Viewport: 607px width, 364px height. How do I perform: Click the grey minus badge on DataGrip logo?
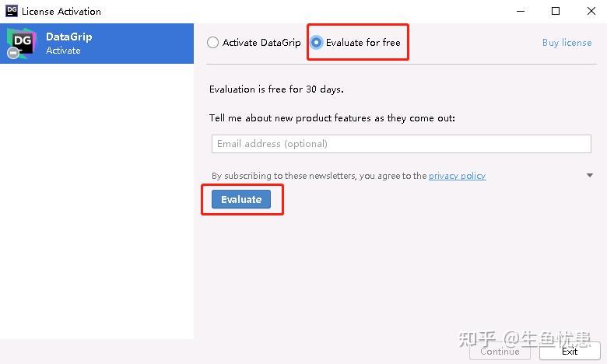[13, 53]
